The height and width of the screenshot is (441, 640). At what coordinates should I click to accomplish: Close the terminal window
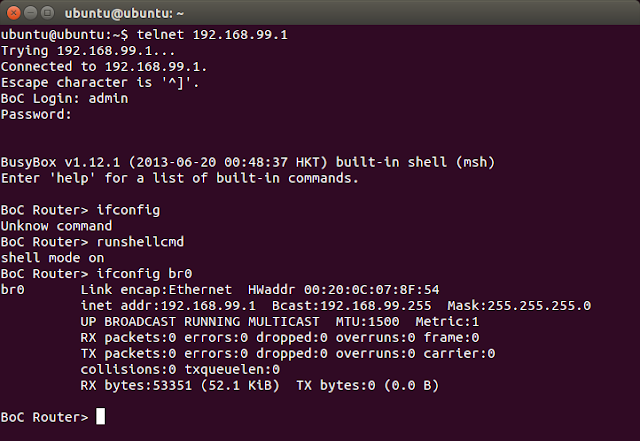click(x=13, y=13)
